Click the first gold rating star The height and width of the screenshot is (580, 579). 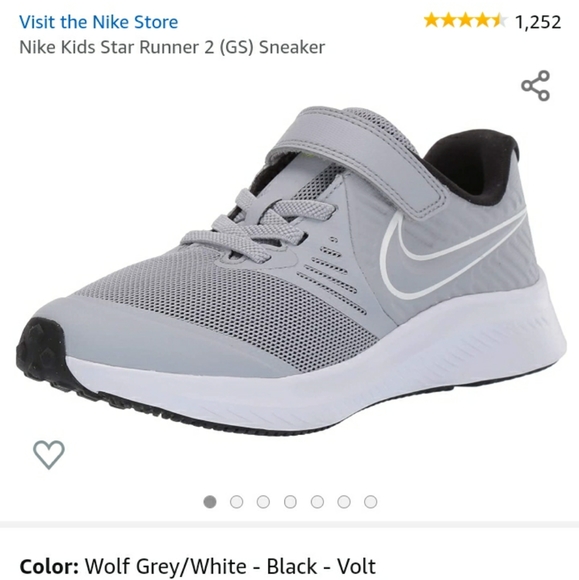click(431, 21)
